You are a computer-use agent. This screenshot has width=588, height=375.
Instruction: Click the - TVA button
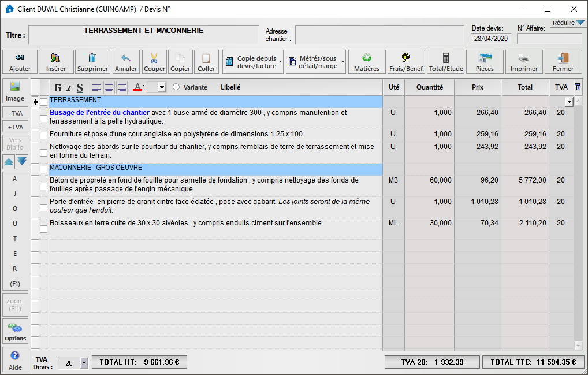(x=16, y=113)
